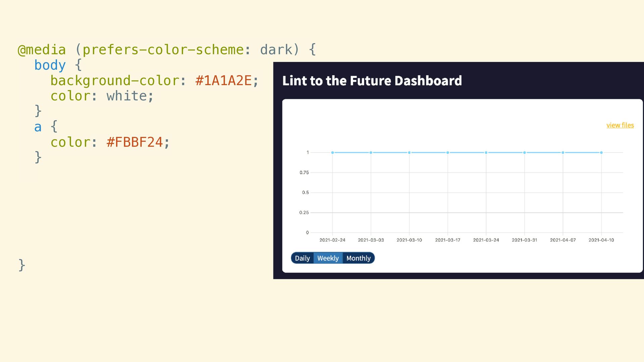Click data point for 2021-03-17
Viewport: 644px width, 362px height.
(448, 153)
